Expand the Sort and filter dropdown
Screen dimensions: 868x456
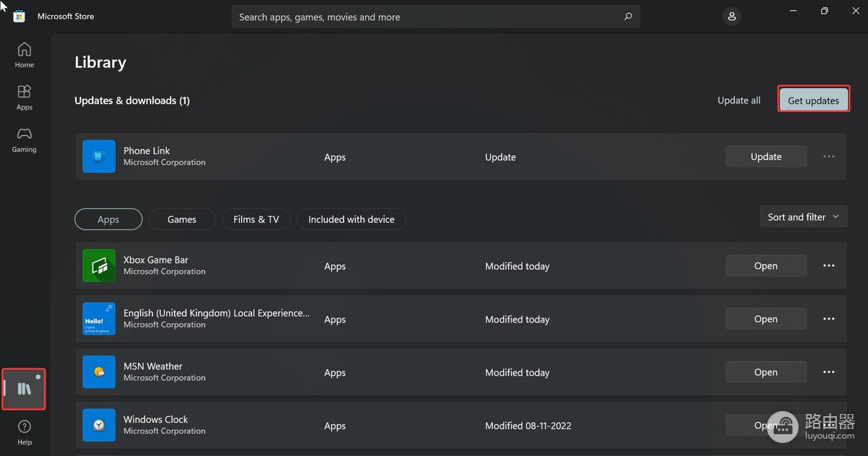click(803, 216)
